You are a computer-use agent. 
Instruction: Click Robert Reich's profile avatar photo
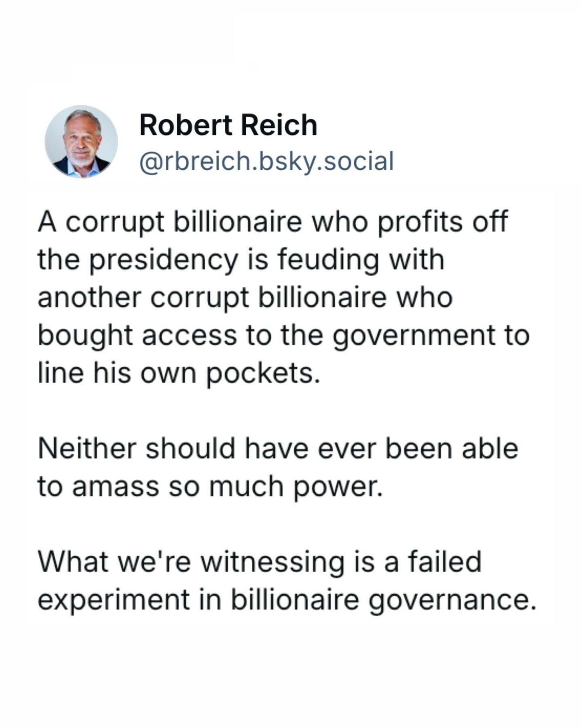[81, 142]
